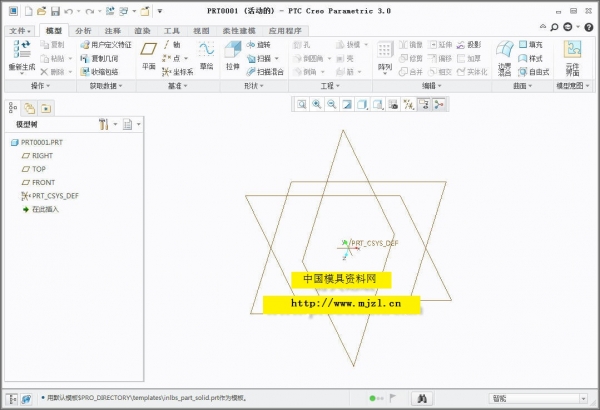
Task: Click the Open folder icon in quick access toolbar
Action: [41, 11]
